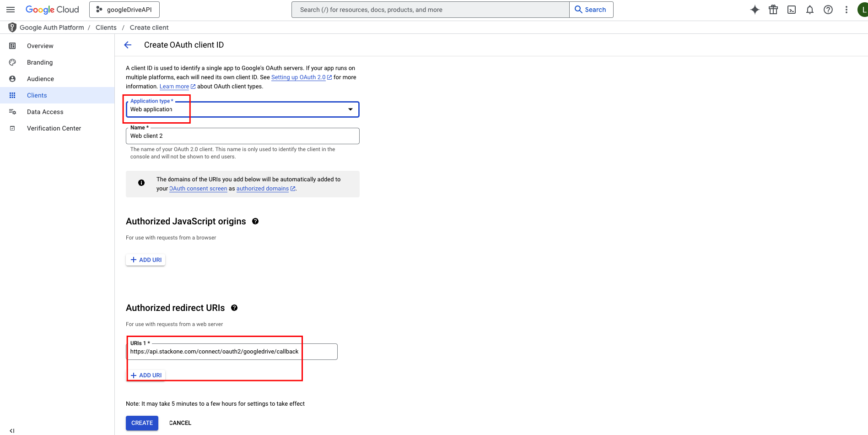Add URI under Authorized redirect URIs
The image size is (868, 435).
[146, 375]
